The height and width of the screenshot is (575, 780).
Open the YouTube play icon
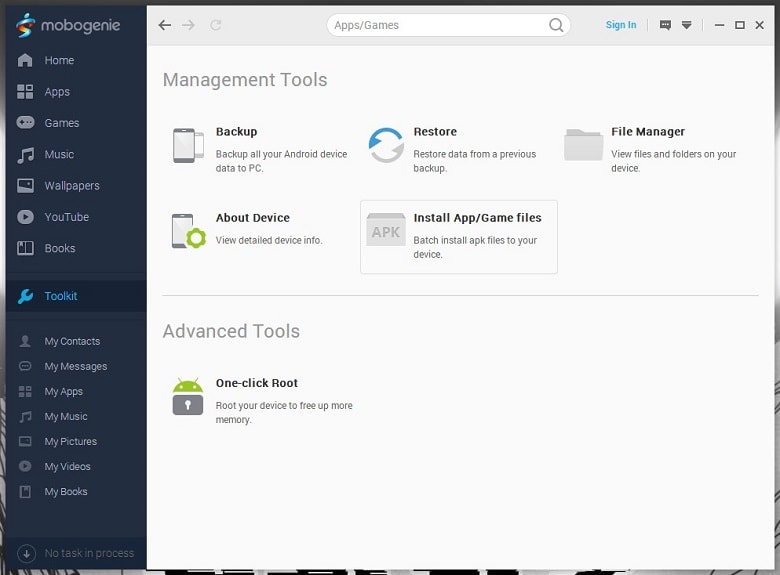25,217
